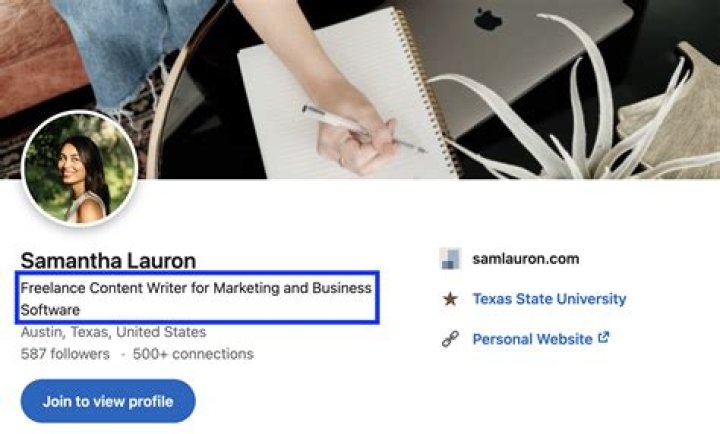Screen dimensions: 720x434
Task: Click the Austin, Texas, United States location
Action: (113, 332)
